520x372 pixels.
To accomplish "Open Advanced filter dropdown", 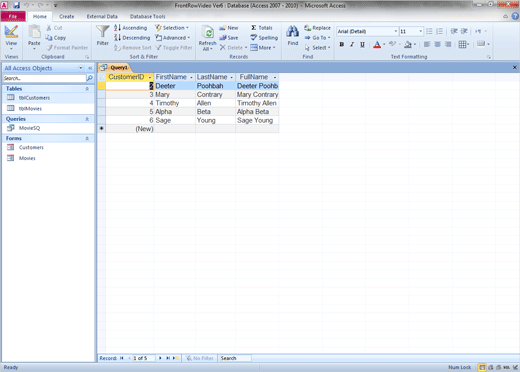I will click(x=173, y=38).
